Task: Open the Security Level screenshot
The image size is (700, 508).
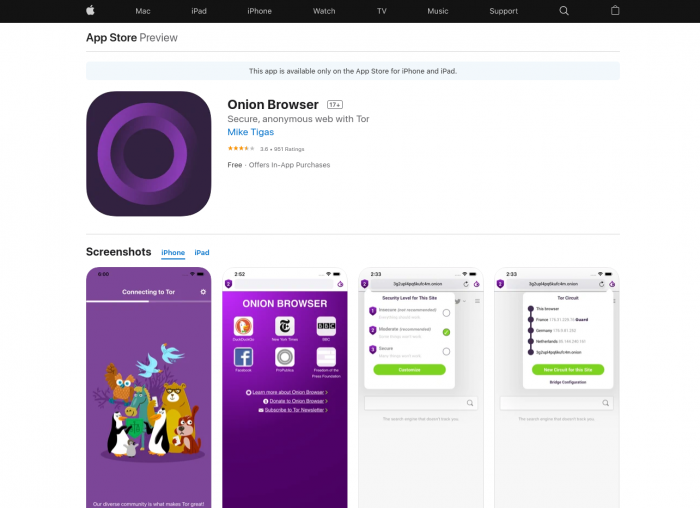Action: 421,387
